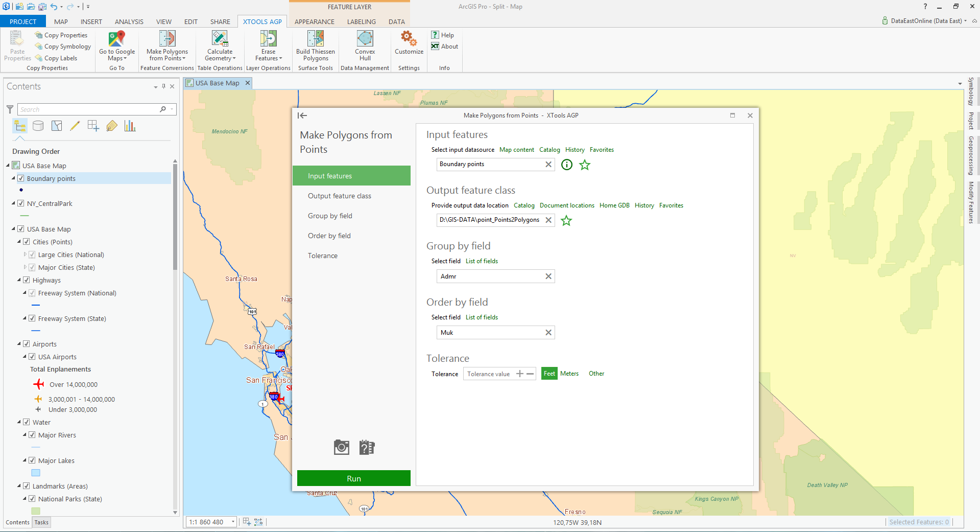This screenshot has height=532, width=980.
Task: Select Tolerance section in dialog
Action: tap(351, 256)
